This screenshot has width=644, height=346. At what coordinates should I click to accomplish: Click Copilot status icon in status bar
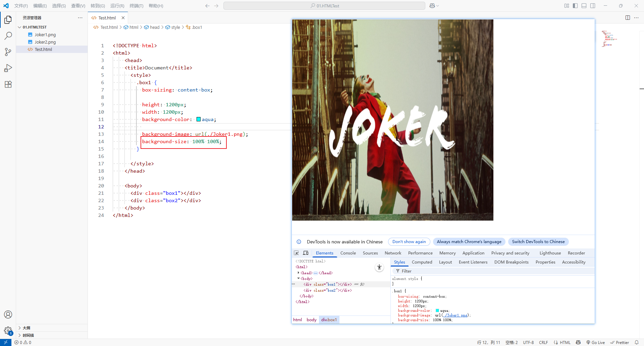pos(578,342)
